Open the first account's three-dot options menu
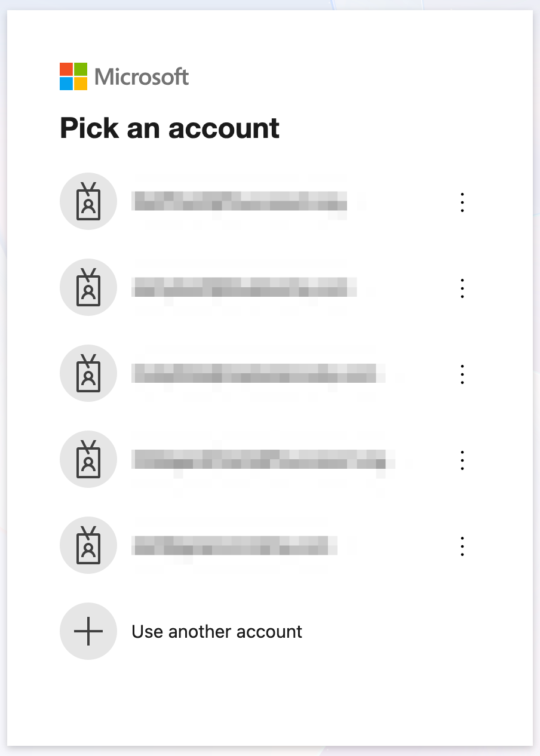The image size is (540, 756). tap(462, 202)
